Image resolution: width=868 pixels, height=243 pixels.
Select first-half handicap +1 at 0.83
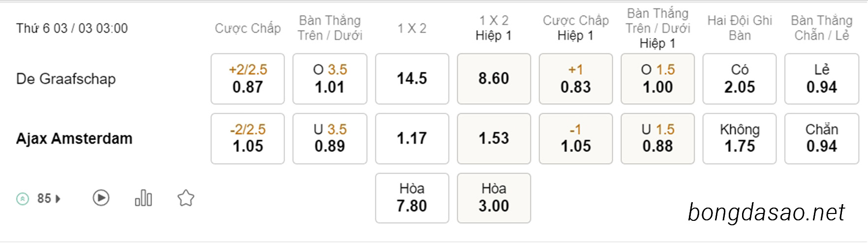576,79
